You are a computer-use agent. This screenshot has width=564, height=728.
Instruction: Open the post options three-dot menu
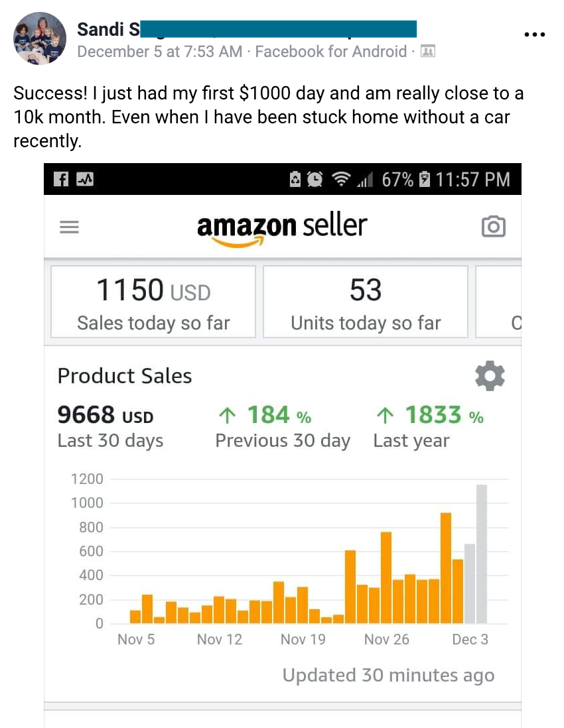[x=535, y=34]
